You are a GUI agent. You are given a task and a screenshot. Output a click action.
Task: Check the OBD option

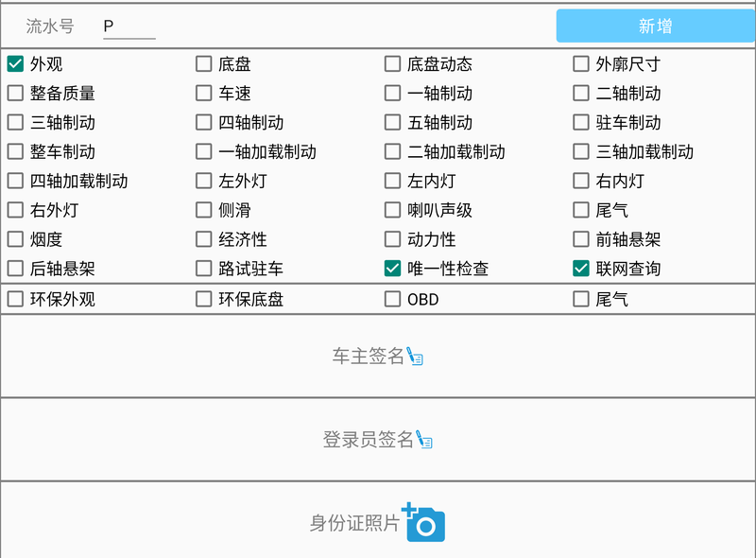(x=392, y=299)
